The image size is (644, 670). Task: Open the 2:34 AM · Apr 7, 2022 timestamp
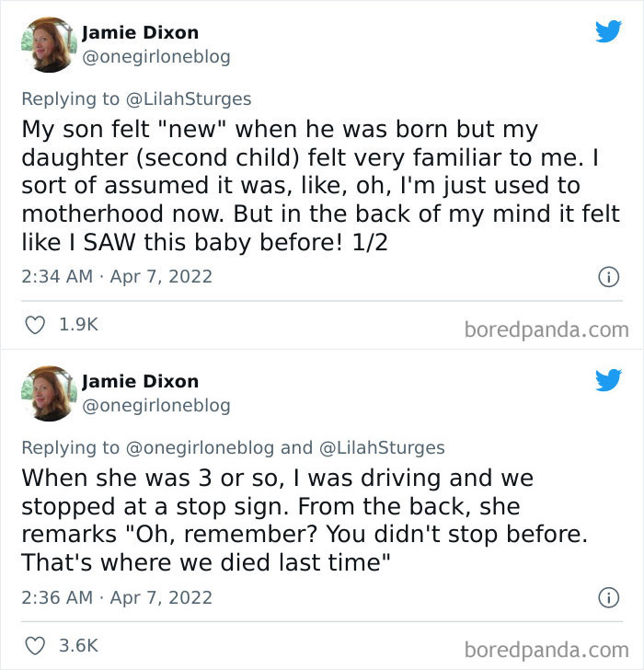pos(117,276)
